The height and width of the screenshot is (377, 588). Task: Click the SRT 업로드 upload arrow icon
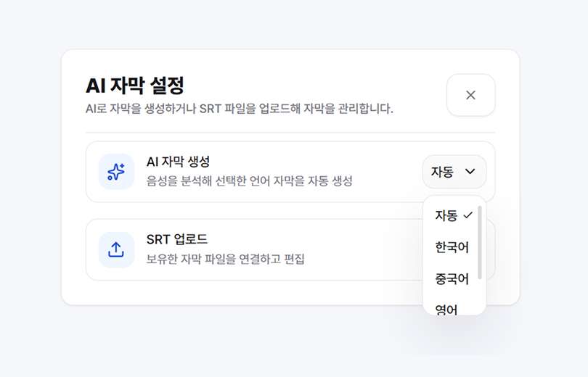(116, 249)
